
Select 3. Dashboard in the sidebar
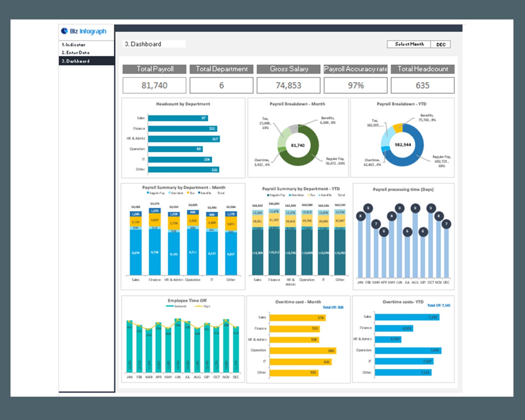point(87,61)
